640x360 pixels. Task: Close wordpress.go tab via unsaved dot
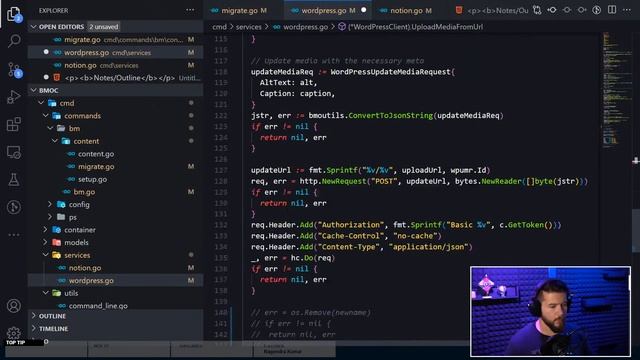pos(364,10)
